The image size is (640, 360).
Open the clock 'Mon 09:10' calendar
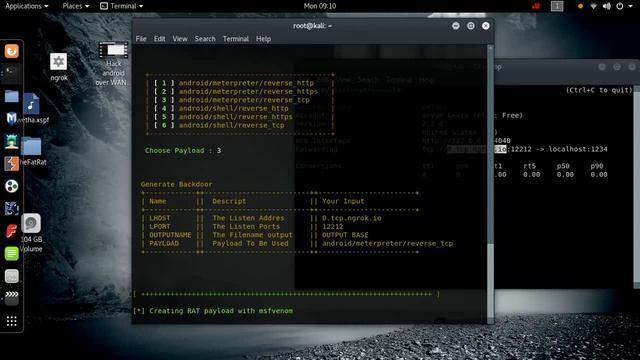tap(320, 6)
